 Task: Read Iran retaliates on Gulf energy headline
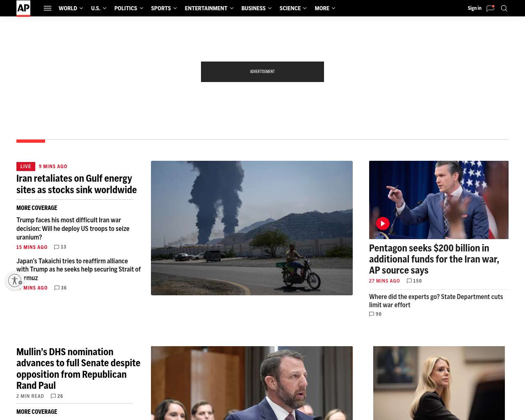[77, 184]
